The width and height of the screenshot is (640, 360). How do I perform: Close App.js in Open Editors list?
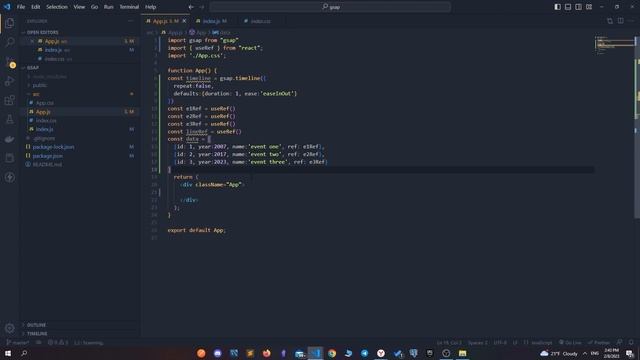pos(32,41)
